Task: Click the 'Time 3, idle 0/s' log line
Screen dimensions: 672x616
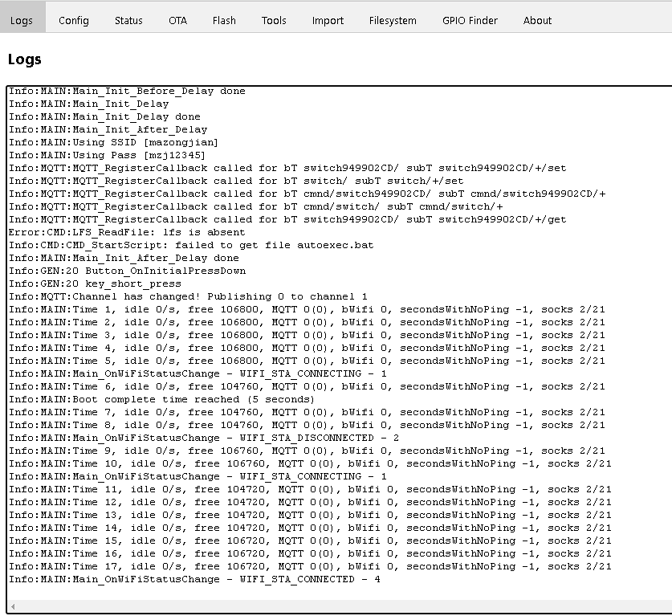Action: (307, 335)
